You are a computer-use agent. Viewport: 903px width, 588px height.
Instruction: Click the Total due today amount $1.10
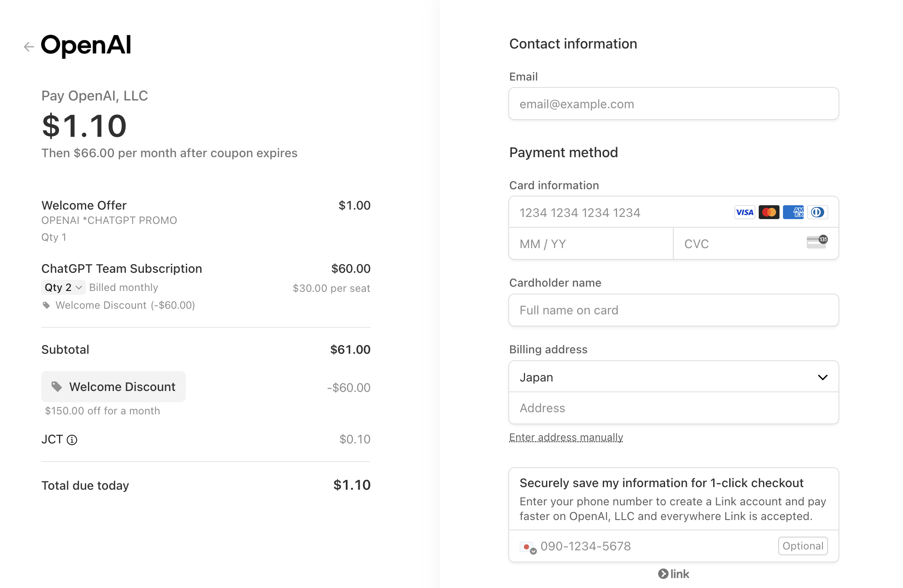(x=352, y=485)
